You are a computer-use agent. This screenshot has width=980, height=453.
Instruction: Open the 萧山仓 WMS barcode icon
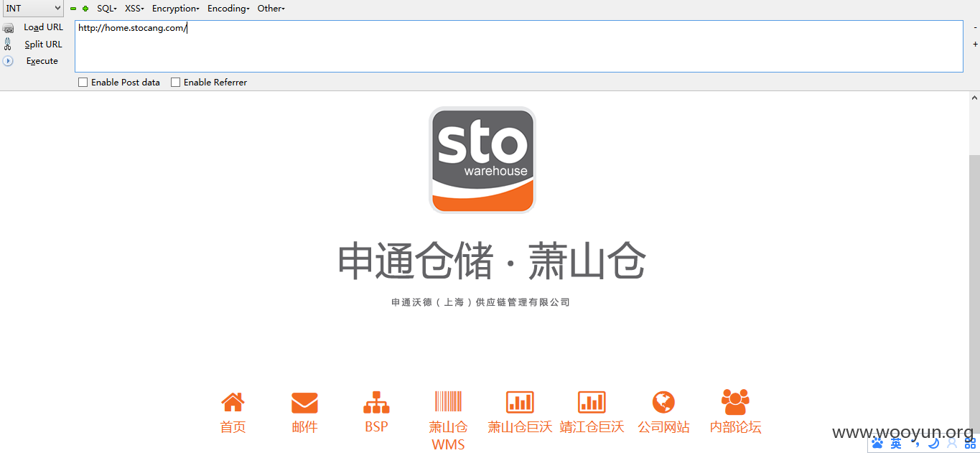(448, 401)
